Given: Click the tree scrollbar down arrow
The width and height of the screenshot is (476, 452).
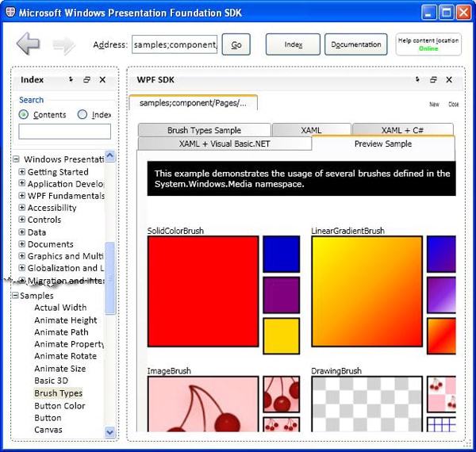Looking at the screenshot, I should click(110, 432).
